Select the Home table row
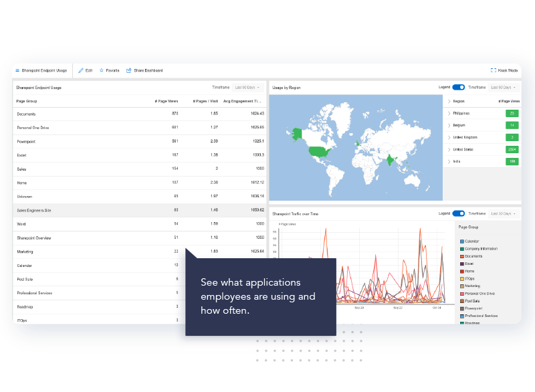 tap(140, 183)
